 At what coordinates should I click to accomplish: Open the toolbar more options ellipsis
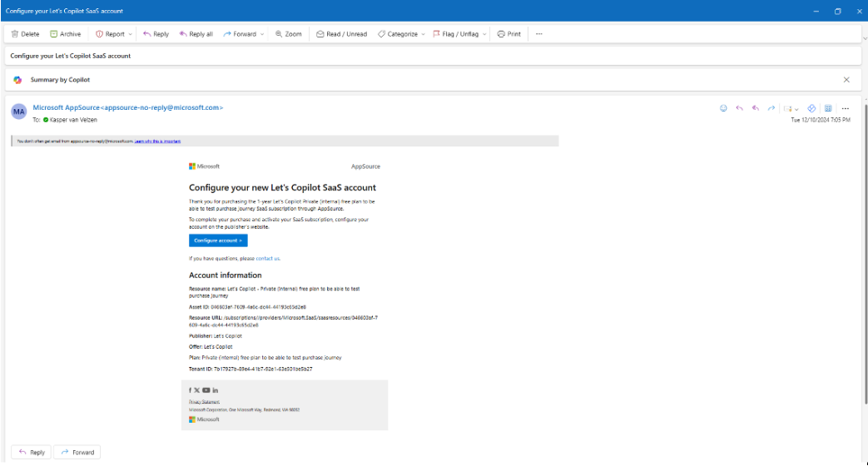click(539, 34)
